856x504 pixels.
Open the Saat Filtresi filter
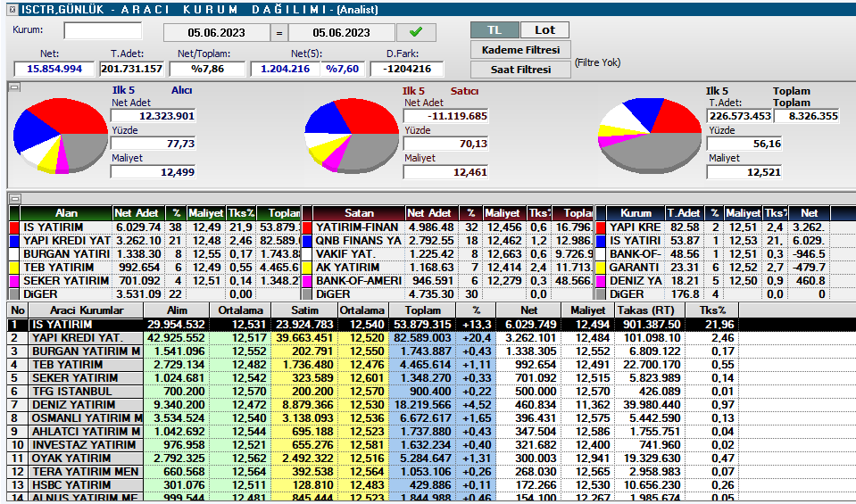520,70
